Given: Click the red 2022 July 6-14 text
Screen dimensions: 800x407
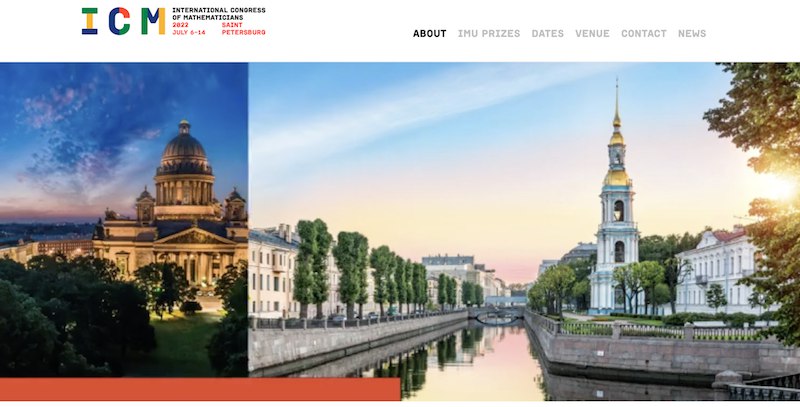Looking at the screenshot, I should point(189,29).
